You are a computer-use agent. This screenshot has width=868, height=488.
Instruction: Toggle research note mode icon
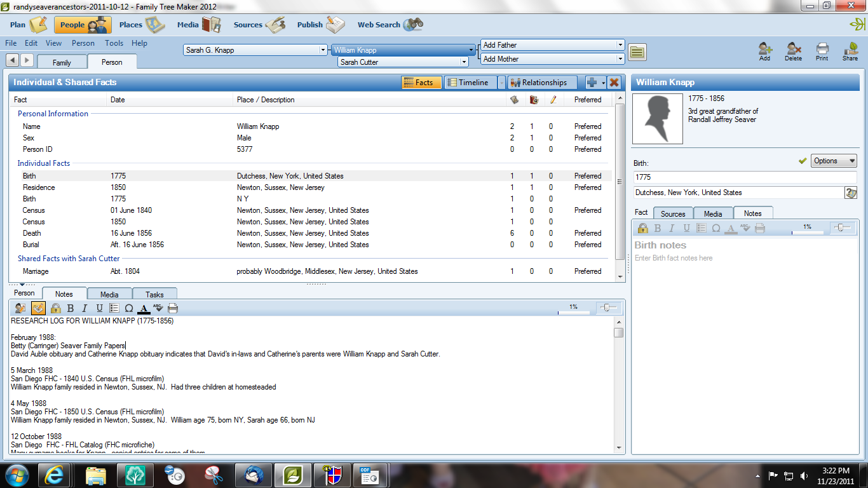[x=38, y=308]
